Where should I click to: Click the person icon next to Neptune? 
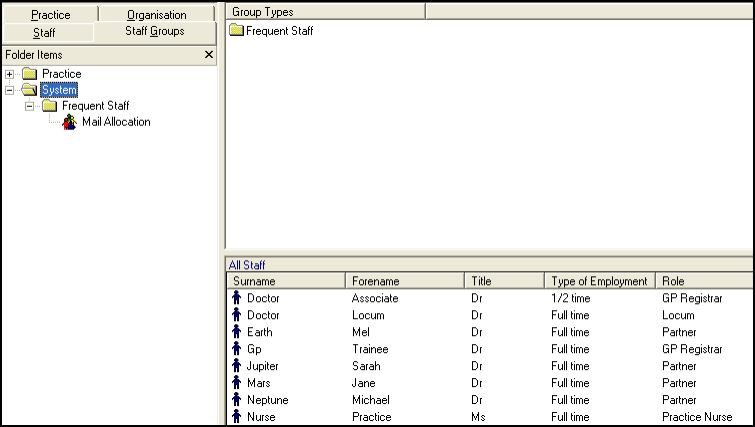click(x=237, y=400)
